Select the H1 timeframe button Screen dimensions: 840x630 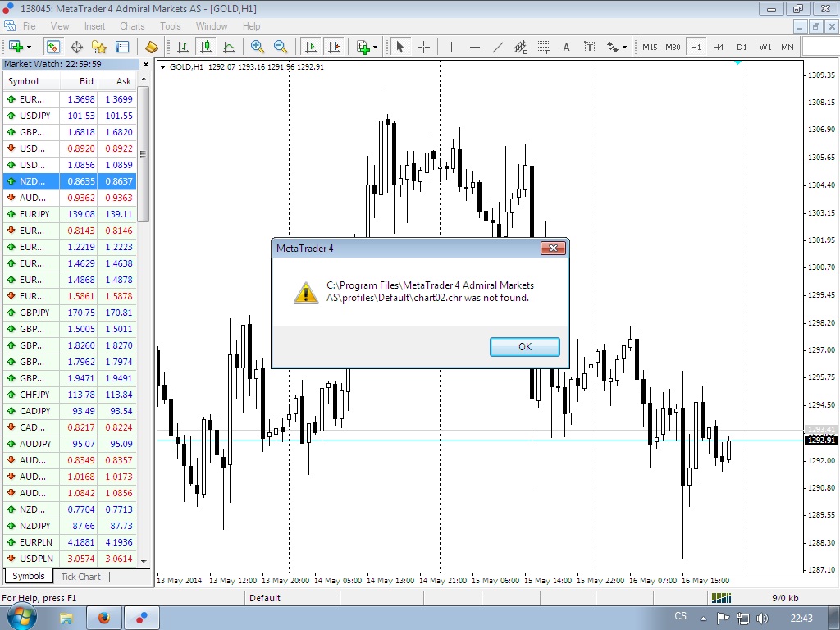point(696,47)
